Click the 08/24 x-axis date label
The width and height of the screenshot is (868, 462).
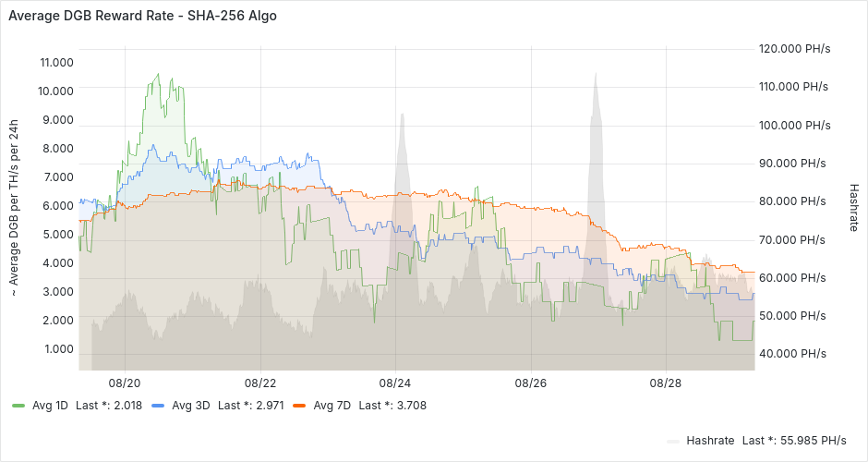[395, 383]
